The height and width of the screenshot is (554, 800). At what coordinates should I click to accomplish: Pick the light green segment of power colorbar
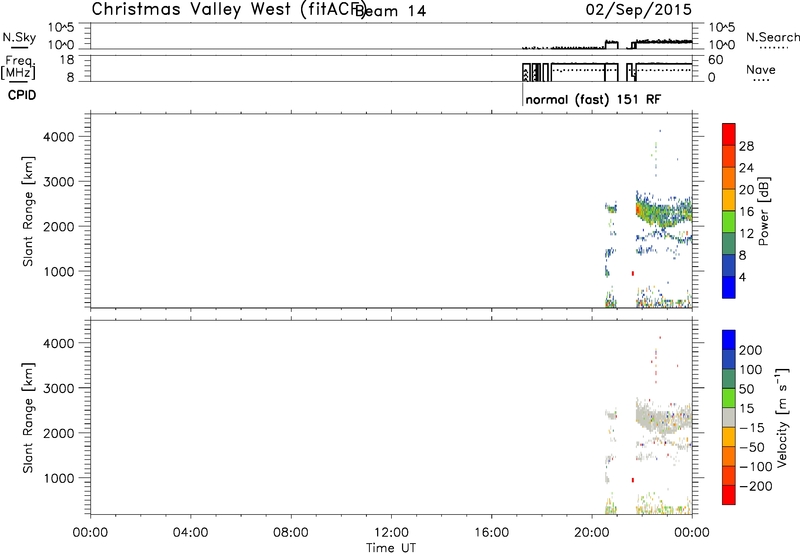[729, 222]
